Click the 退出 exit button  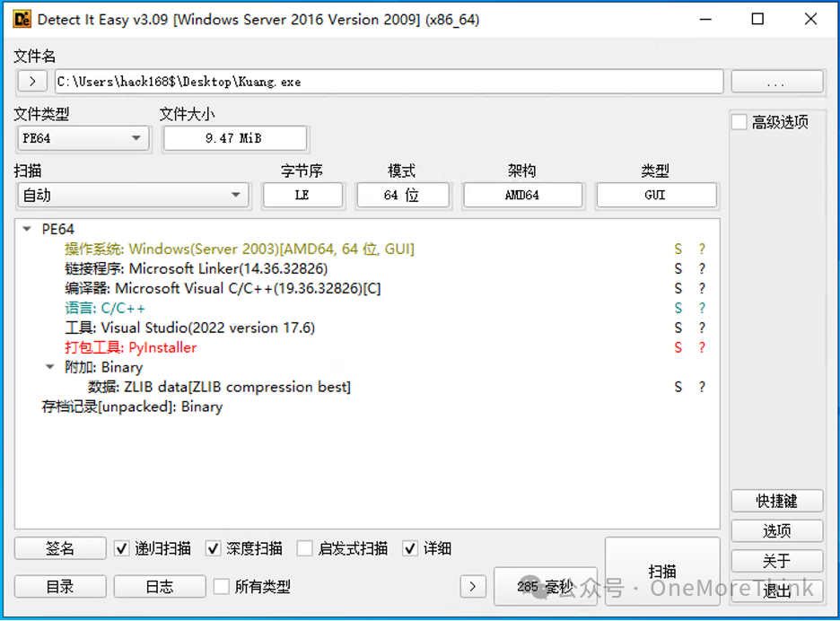(777, 590)
